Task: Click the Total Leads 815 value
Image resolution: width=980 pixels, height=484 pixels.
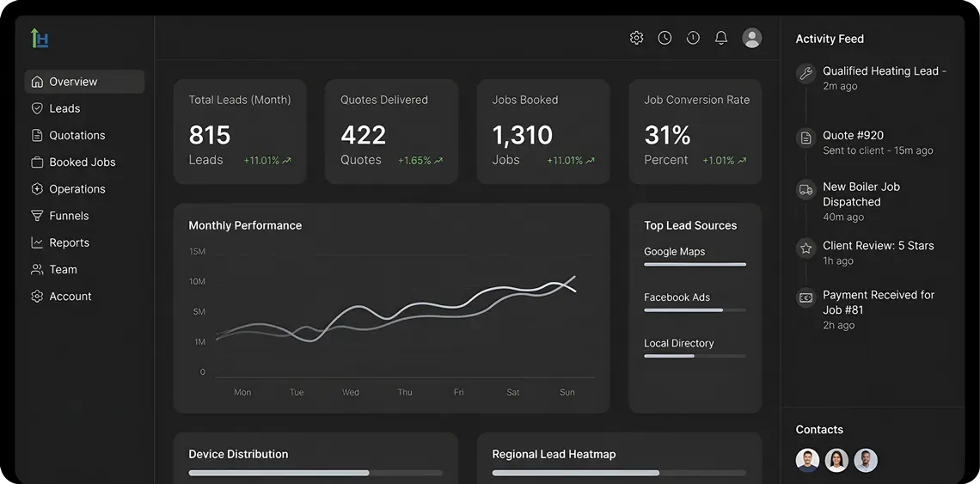Action: click(x=210, y=135)
